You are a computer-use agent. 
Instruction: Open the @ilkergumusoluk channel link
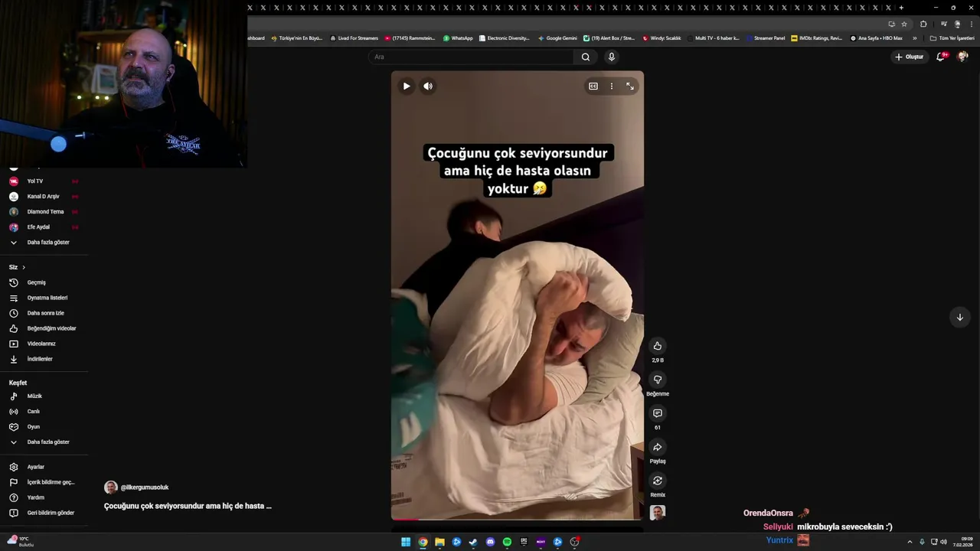[x=145, y=487]
